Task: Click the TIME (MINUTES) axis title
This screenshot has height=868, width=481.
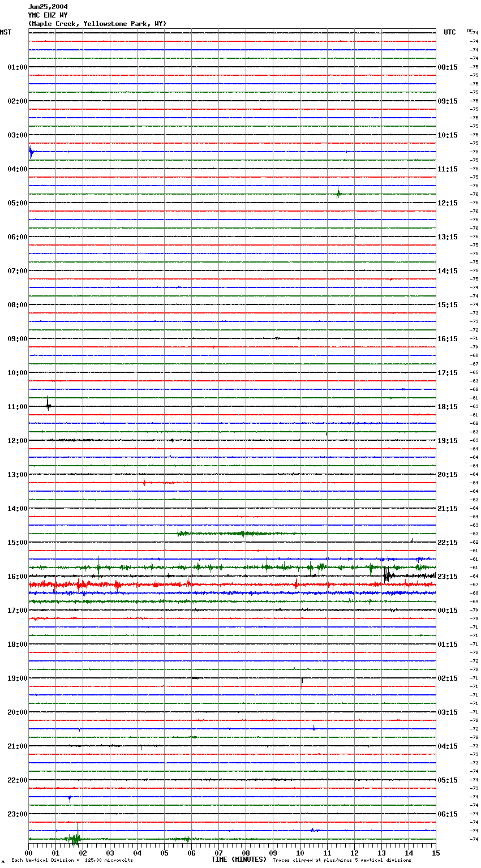Action: point(239,860)
